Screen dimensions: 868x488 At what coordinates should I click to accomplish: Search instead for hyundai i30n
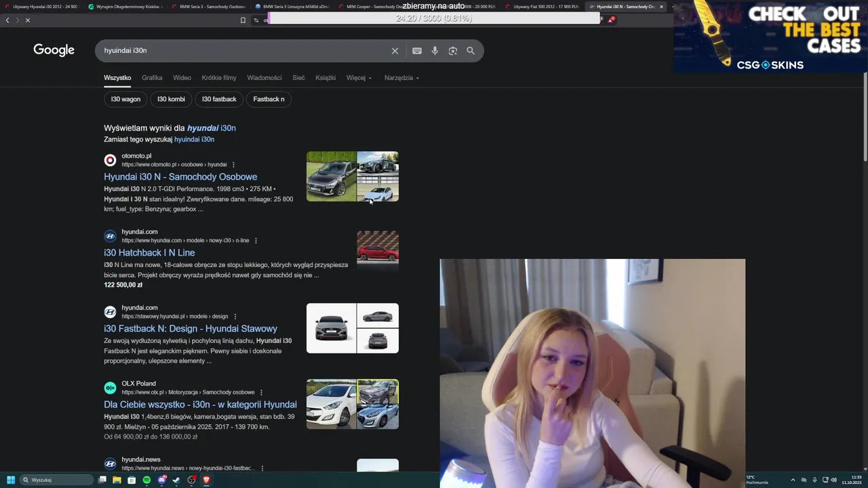[194, 140]
